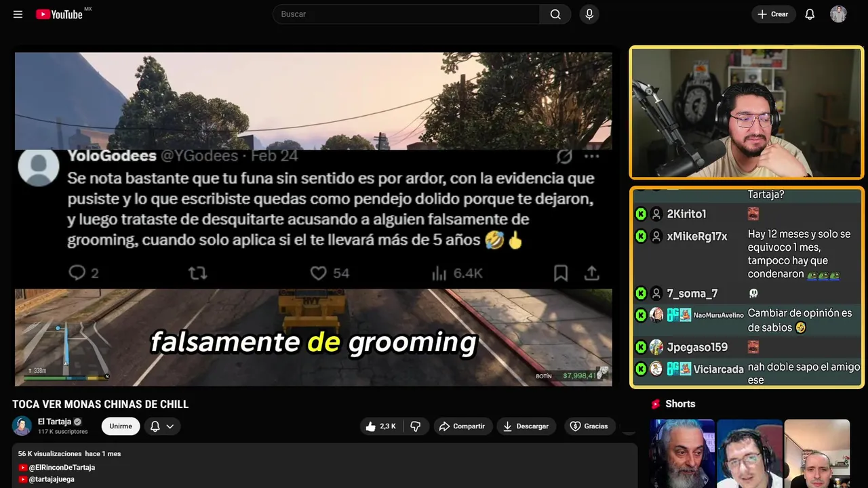868x488 pixels.
Task: Click the Descargar download button
Action: (x=526, y=426)
